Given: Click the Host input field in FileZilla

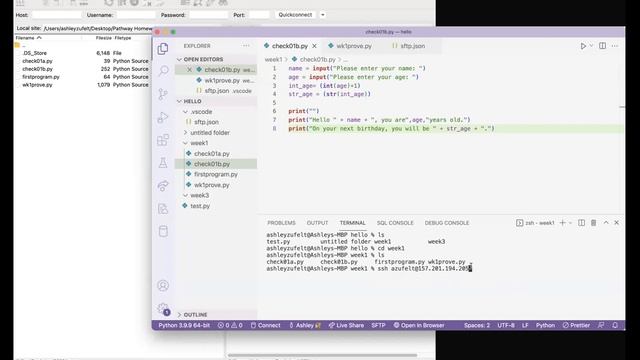Looking at the screenshot, I should click(x=57, y=15).
